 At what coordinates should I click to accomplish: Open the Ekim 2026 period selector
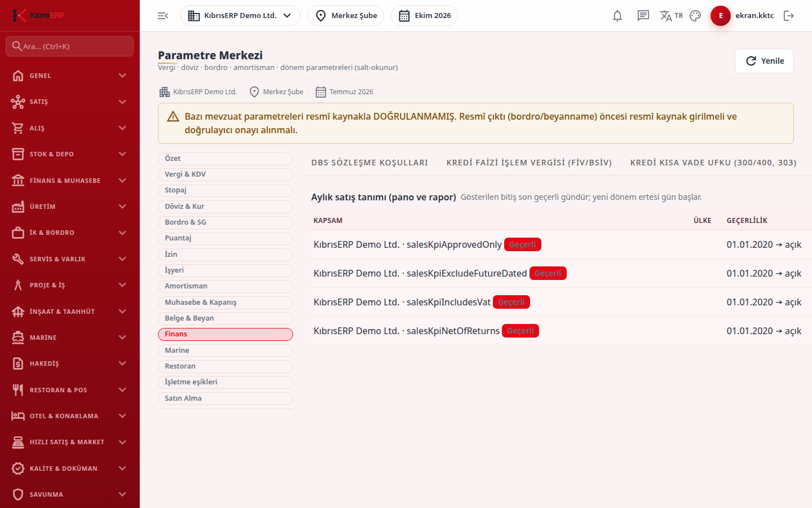tap(424, 16)
